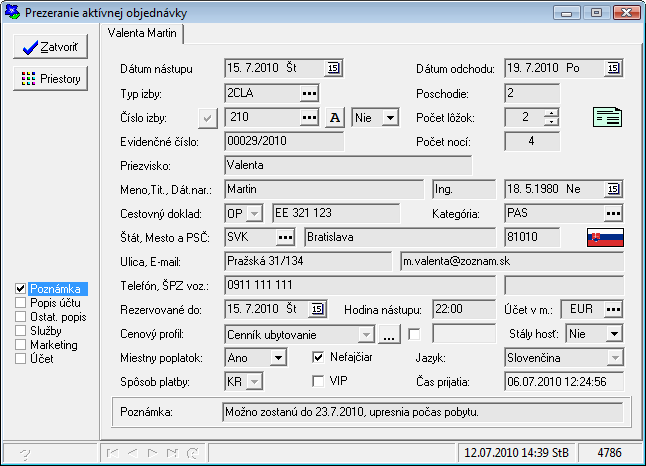Viewport: 646px width, 466px height.
Task: Open the Miestny poplatok Ano dropdown
Action: (279, 358)
